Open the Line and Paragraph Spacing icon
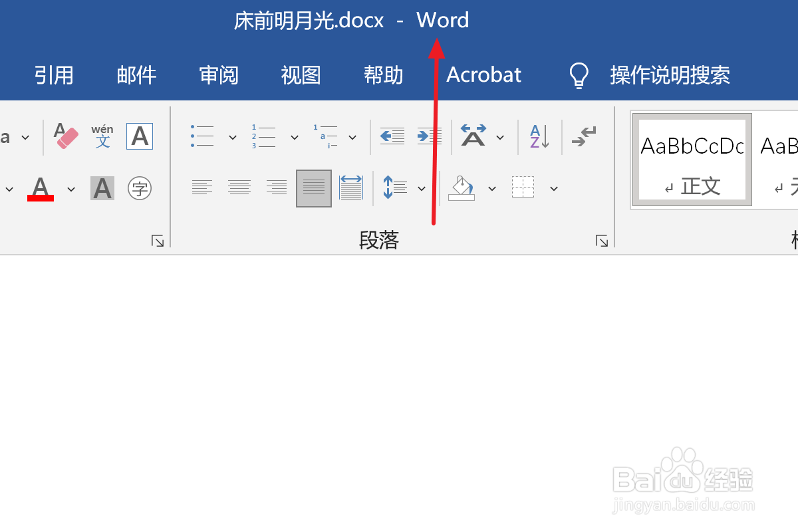This screenshot has width=798, height=532. pyautogui.click(x=395, y=188)
